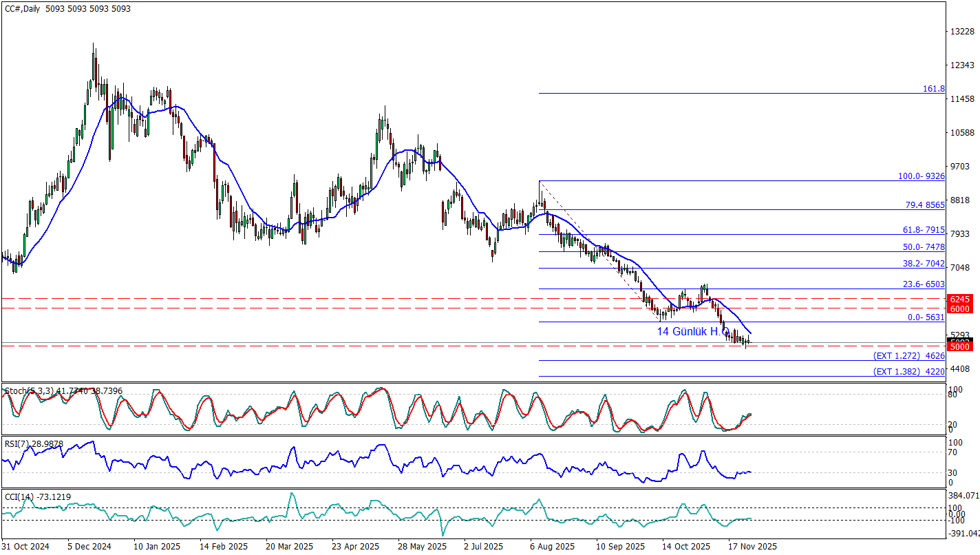Screen dimensions: 980x555
Task: Click the red 5000 support level tag
Action: [960, 347]
